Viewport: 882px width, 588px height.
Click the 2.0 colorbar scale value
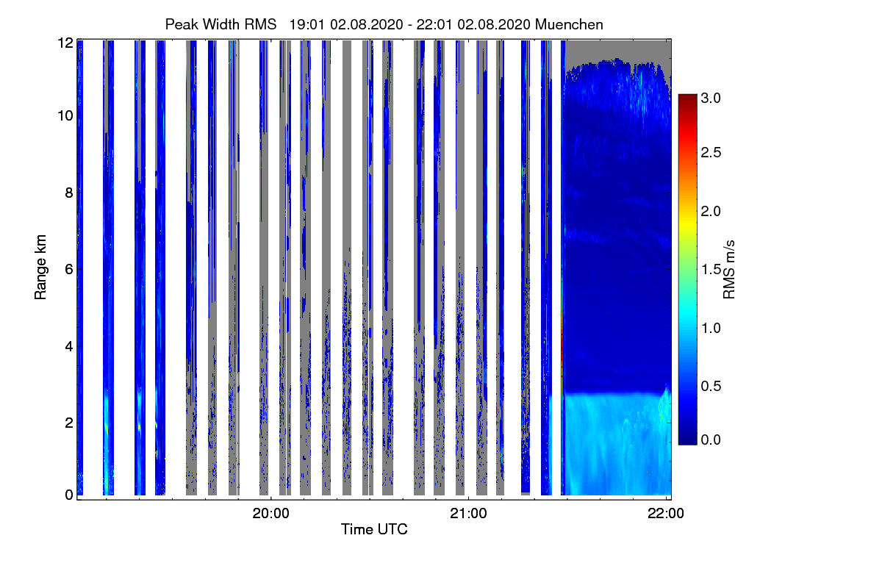pyautogui.click(x=712, y=211)
